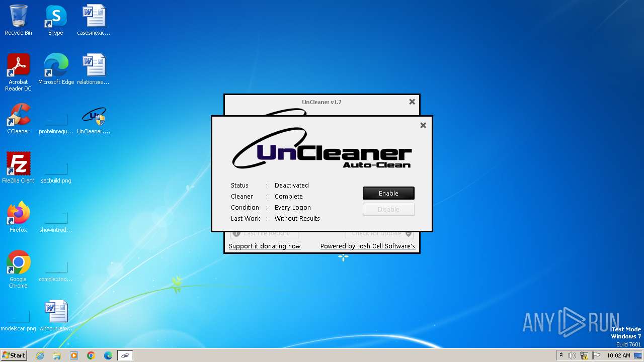The width and height of the screenshot is (644, 362).
Task: Select the proteinrequ file on desktop
Action: 56,123
